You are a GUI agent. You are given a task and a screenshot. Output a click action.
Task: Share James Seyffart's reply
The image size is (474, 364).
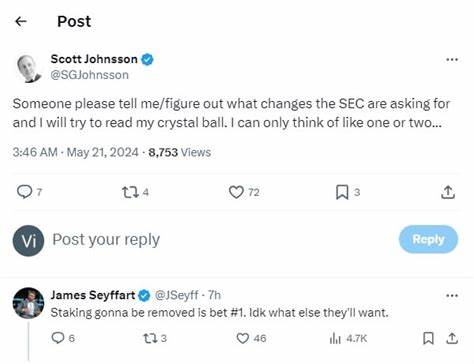[x=452, y=338]
